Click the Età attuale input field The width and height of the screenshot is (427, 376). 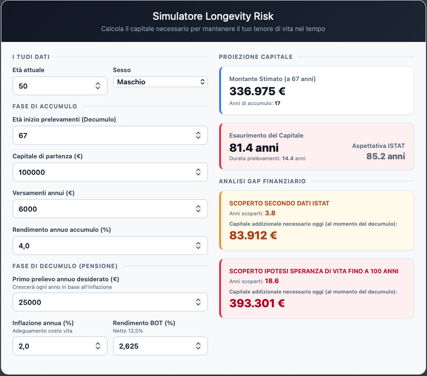pyautogui.click(x=60, y=86)
